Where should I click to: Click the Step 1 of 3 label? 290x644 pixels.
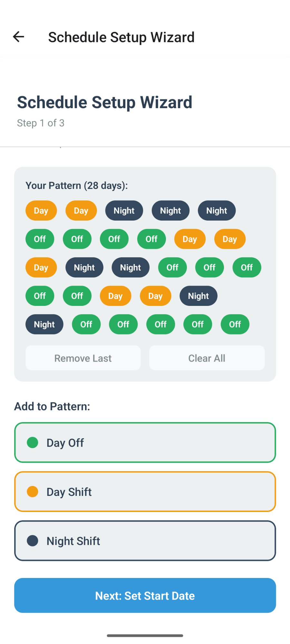click(41, 123)
